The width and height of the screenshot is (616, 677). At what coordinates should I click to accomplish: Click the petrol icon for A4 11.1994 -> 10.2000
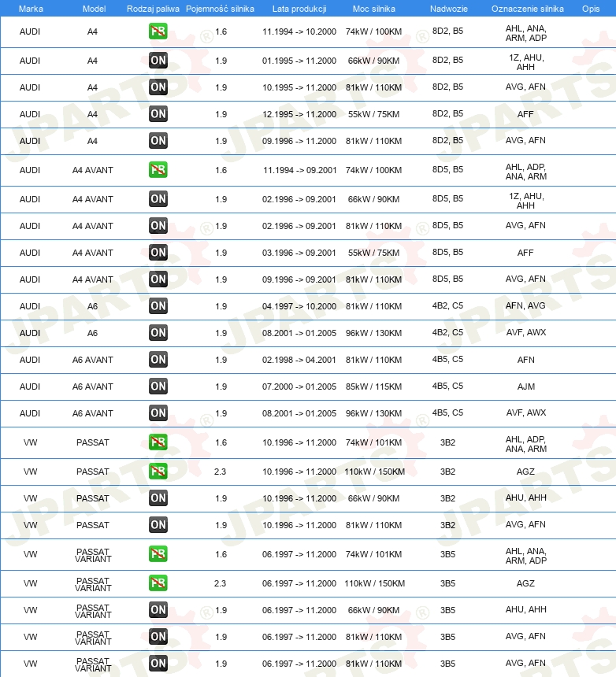158,31
